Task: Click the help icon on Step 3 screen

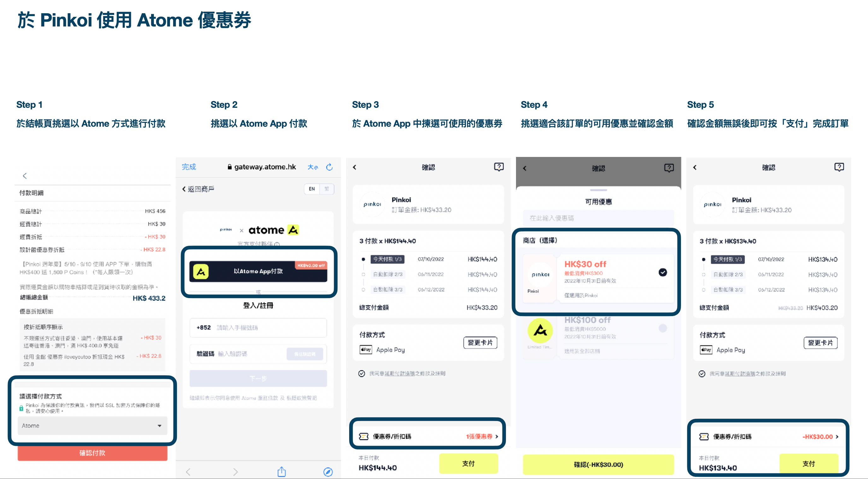Action: pos(499,167)
